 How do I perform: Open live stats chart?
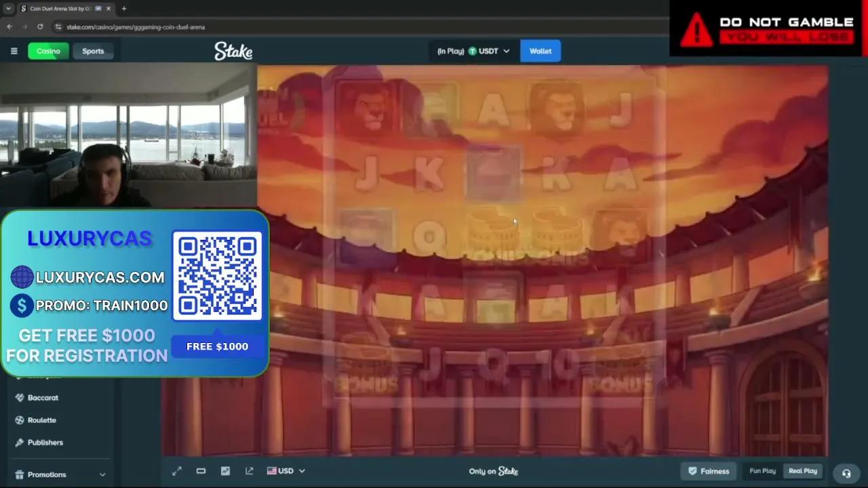pyautogui.click(x=225, y=471)
